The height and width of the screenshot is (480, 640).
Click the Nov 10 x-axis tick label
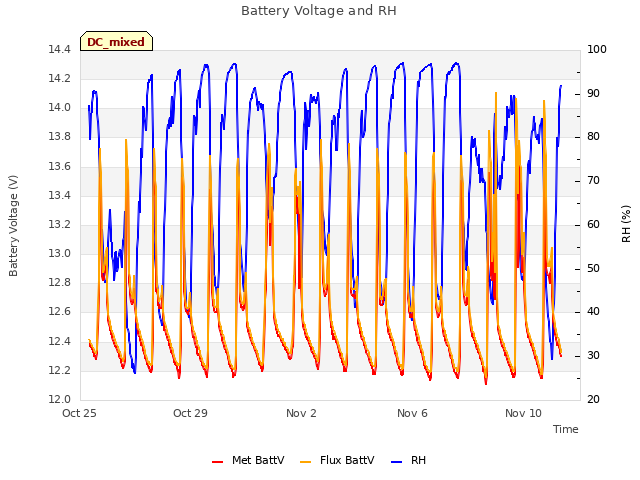point(523,413)
